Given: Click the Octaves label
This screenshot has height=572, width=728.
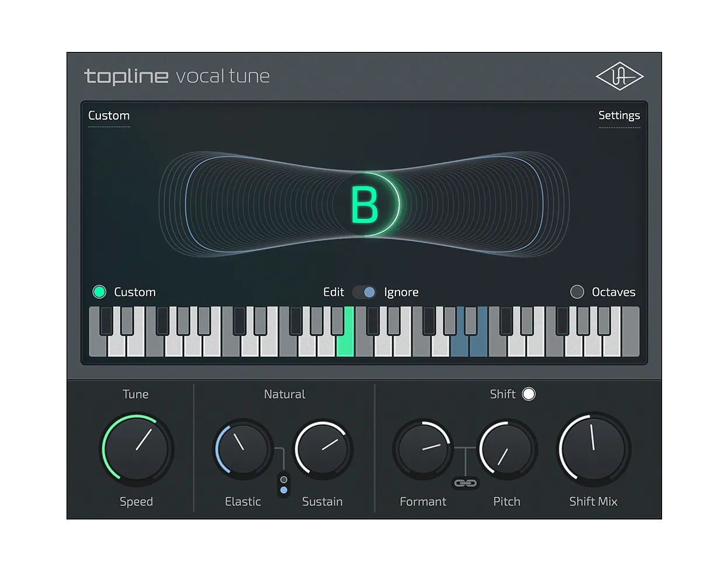Looking at the screenshot, I should 614,292.
